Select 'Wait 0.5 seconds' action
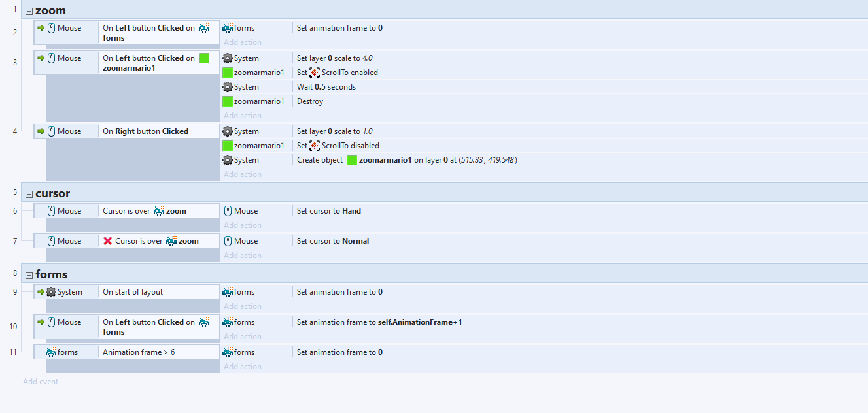 [x=326, y=87]
